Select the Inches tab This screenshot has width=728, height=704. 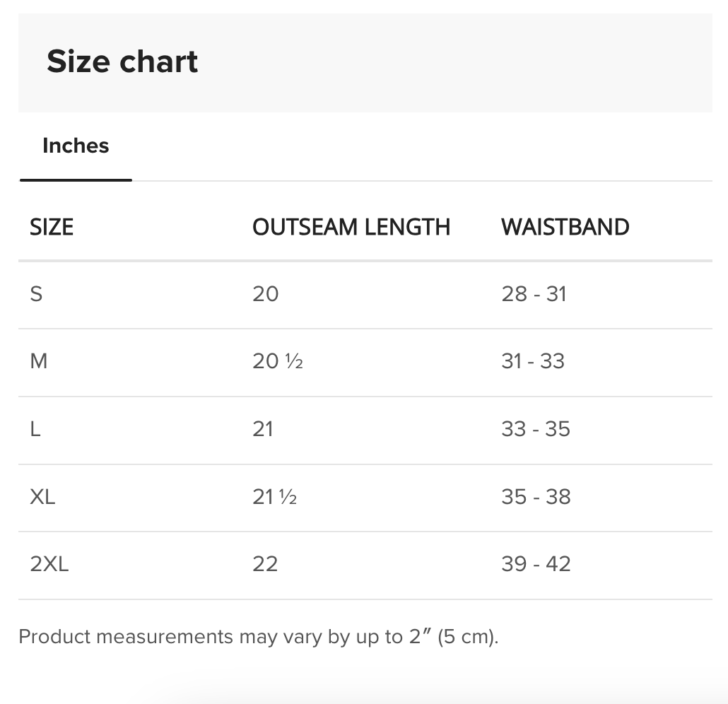[x=76, y=146]
